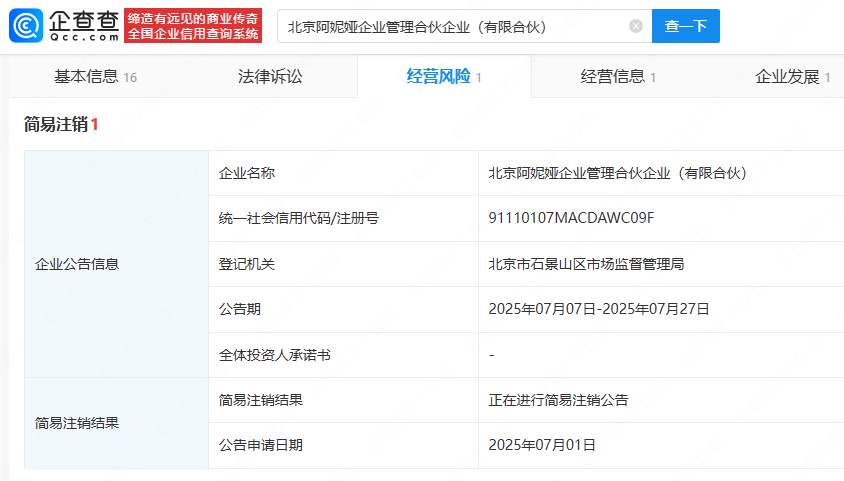Click announcement period 2025年07月07日-2025年07月27日
Image resolution: width=844 pixels, height=481 pixels.
coord(599,309)
